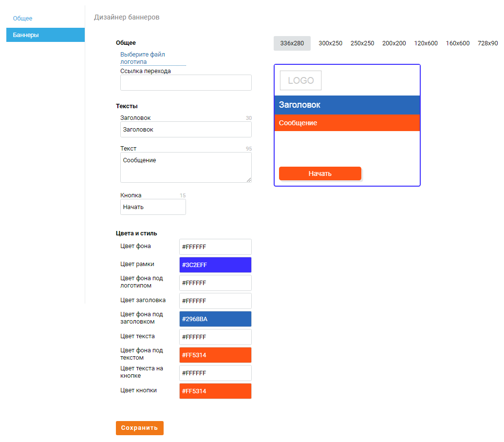Screen dimensions: 504x442
Task: Focus the Ссылка перехода input field
Action: click(186, 83)
